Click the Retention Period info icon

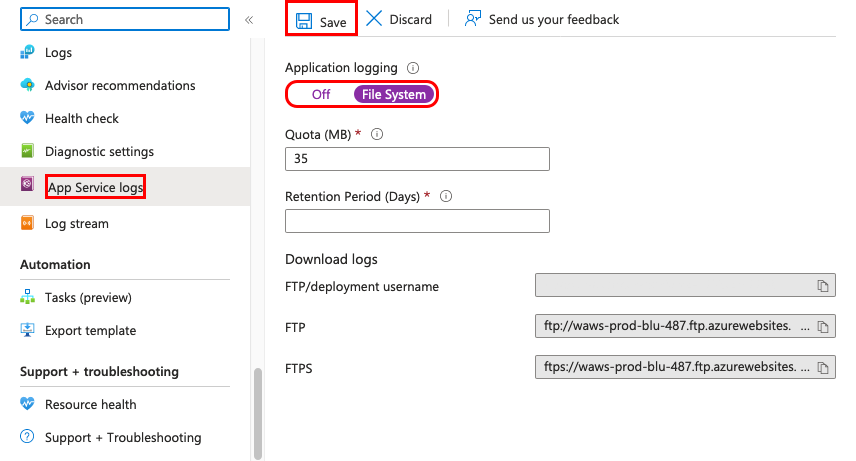coord(446,196)
